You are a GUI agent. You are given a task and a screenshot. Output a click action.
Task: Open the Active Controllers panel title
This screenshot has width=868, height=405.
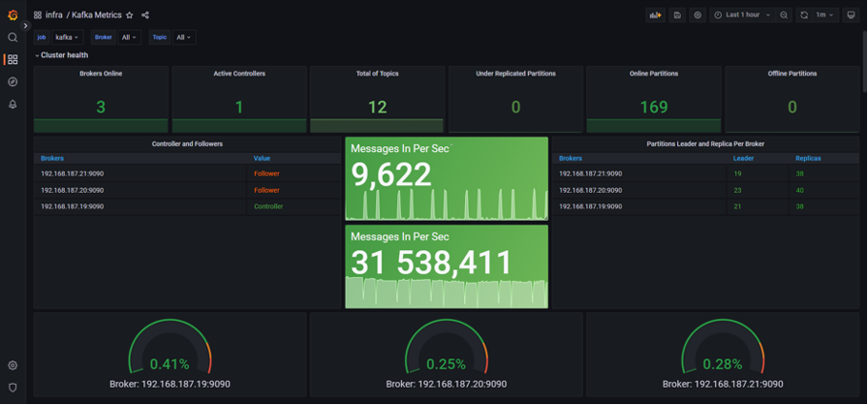click(239, 74)
